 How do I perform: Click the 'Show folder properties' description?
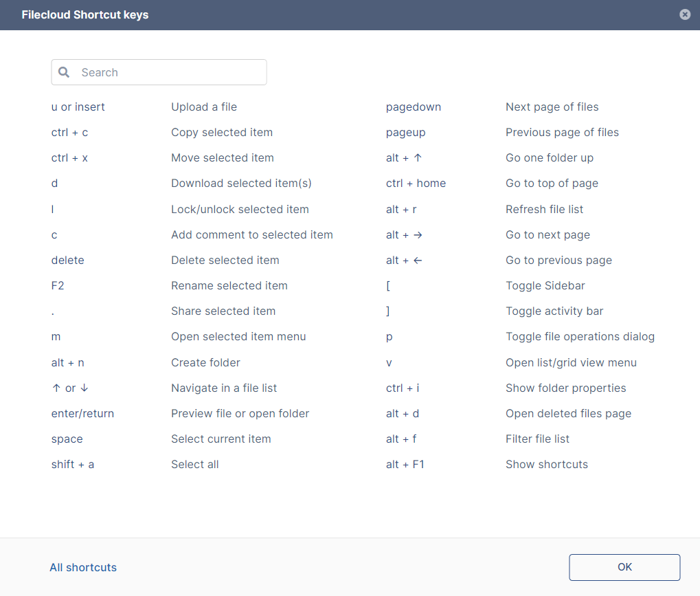pyautogui.click(x=566, y=388)
